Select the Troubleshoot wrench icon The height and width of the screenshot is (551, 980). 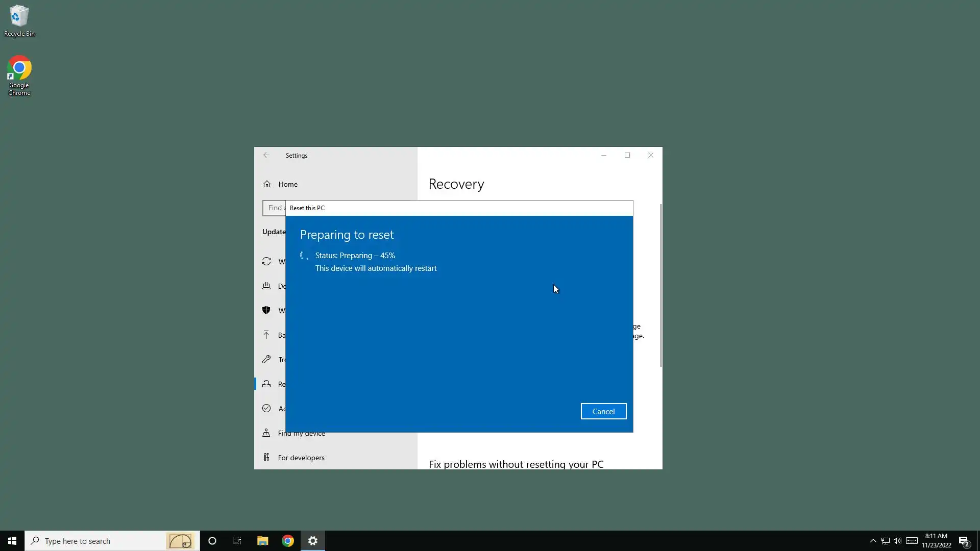[x=266, y=359]
